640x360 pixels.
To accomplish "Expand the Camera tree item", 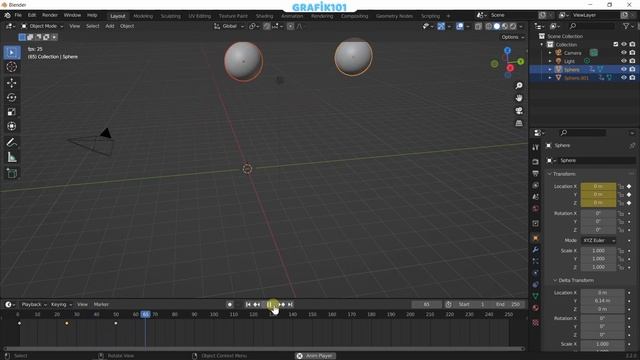I will pos(550,53).
